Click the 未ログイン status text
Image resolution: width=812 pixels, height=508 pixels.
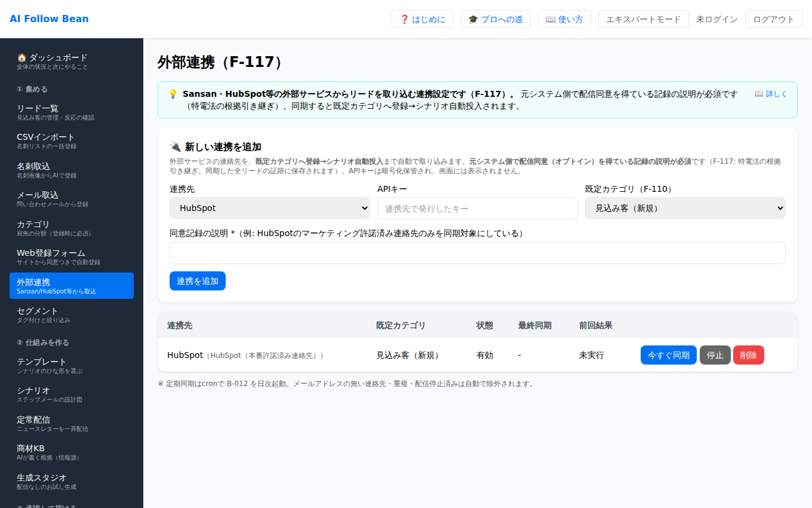coord(717,19)
